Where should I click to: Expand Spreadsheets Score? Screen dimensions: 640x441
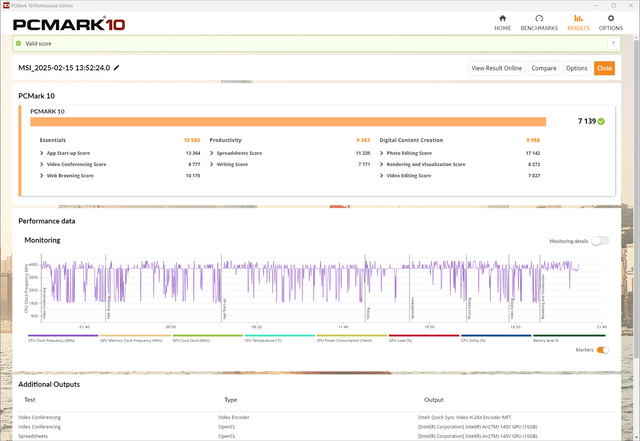[212, 153]
